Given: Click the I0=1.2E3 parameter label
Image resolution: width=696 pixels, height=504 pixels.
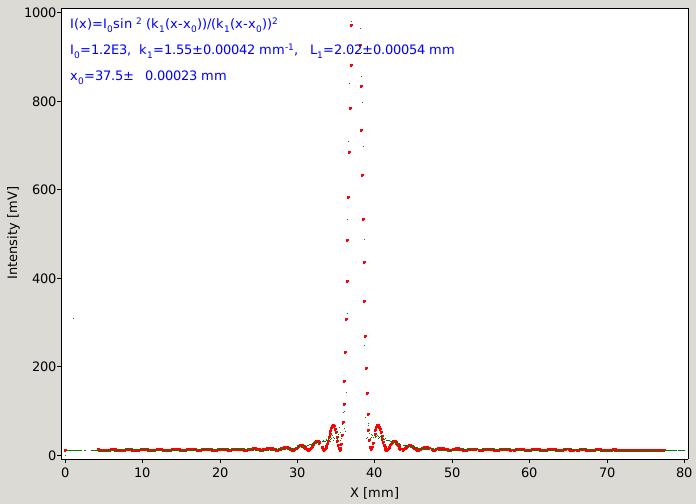Looking at the screenshot, I should click(x=99, y=50).
